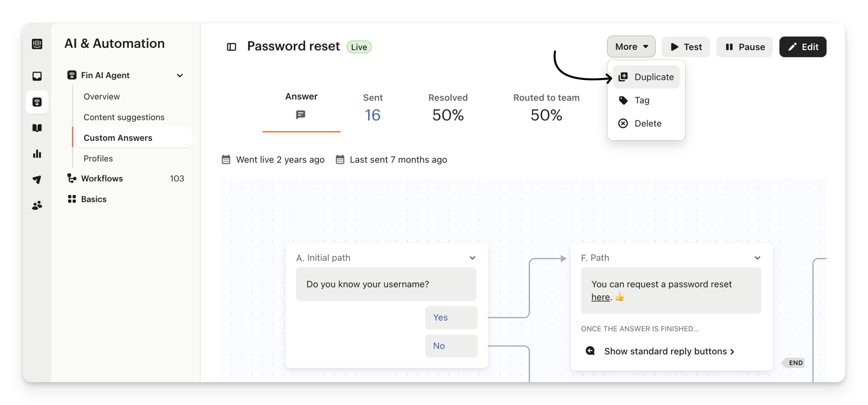868x405 pixels.
Task: Open the More dropdown button
Action: pos(631,47)
